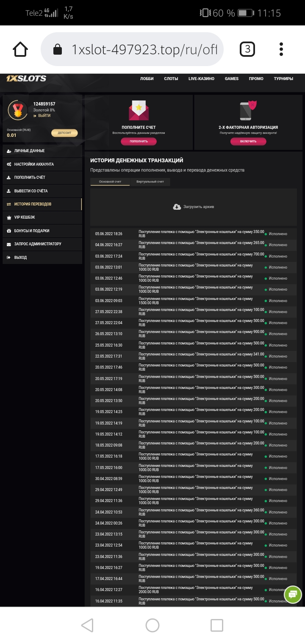Click the phone shield two-factor icon
305x644 pixels.
click(x=248, y=111)
